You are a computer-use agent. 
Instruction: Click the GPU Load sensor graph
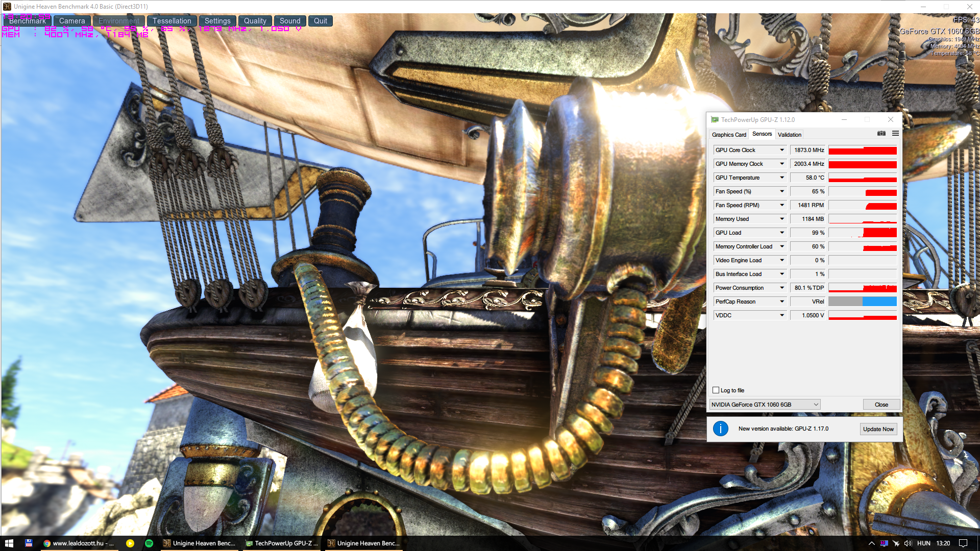pos(863,233)
